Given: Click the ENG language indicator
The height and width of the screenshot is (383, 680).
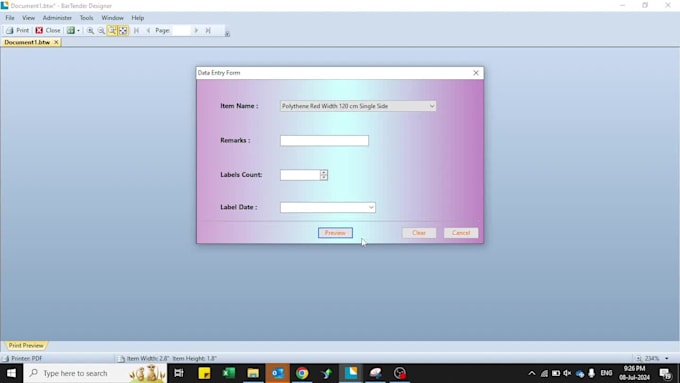Looking at the screenshot, I should click(606, 373).
